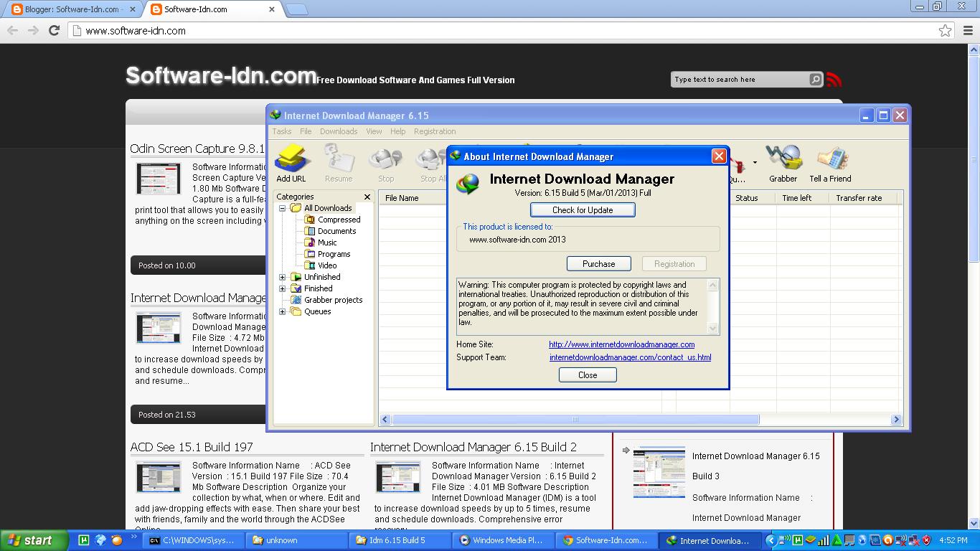Click the site search text field

[x=739, y=80]
